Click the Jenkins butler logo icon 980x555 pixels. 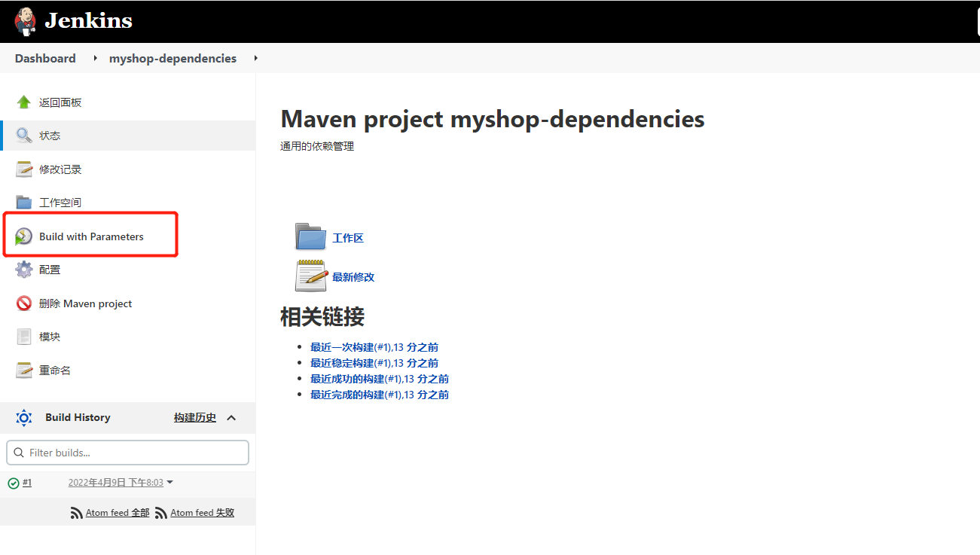pos(25,21)
